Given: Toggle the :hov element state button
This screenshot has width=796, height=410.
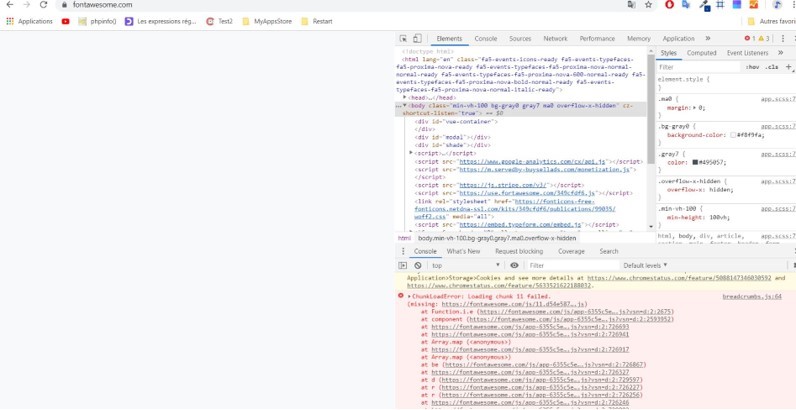Looking at the screenshot, I should point(752,67).
